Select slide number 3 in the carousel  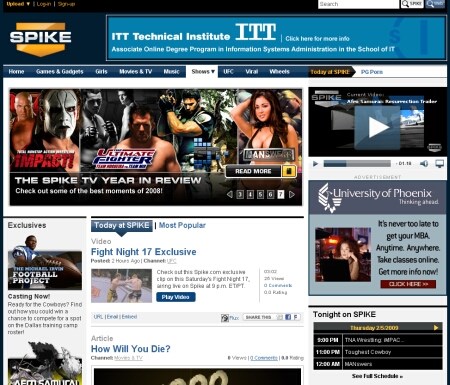(240, 194)
